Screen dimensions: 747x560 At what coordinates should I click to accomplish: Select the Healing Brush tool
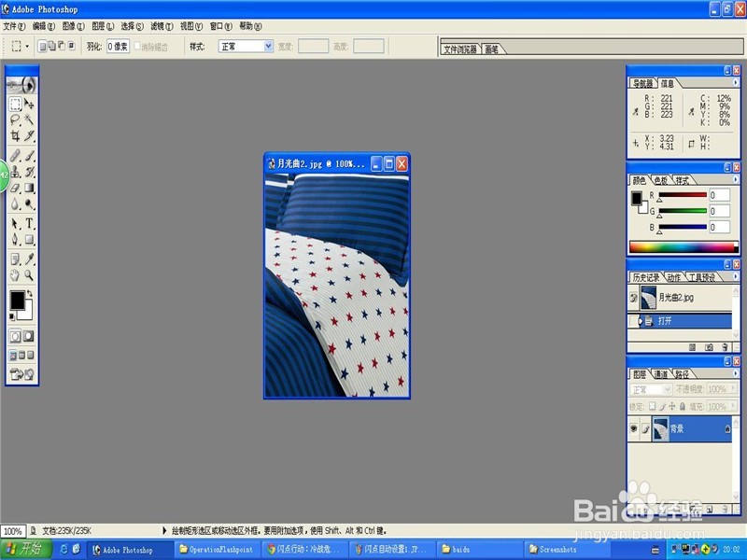pos(15,155)
